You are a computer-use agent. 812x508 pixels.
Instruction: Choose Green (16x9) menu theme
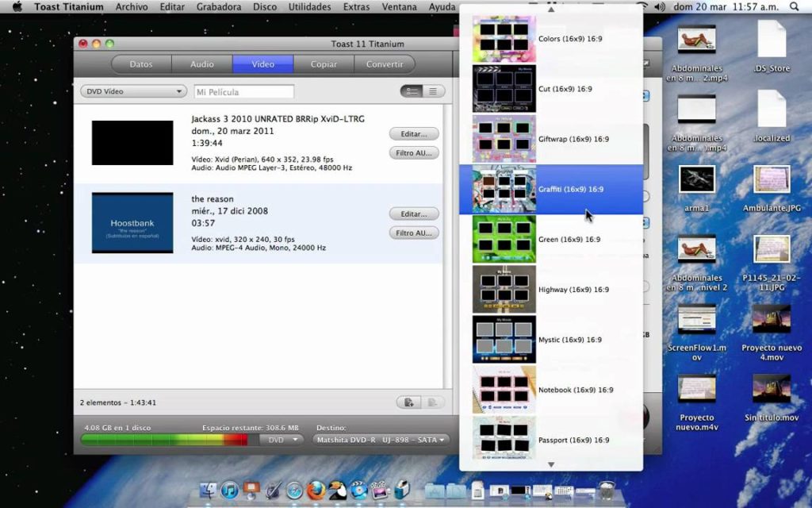coord(551,240)
